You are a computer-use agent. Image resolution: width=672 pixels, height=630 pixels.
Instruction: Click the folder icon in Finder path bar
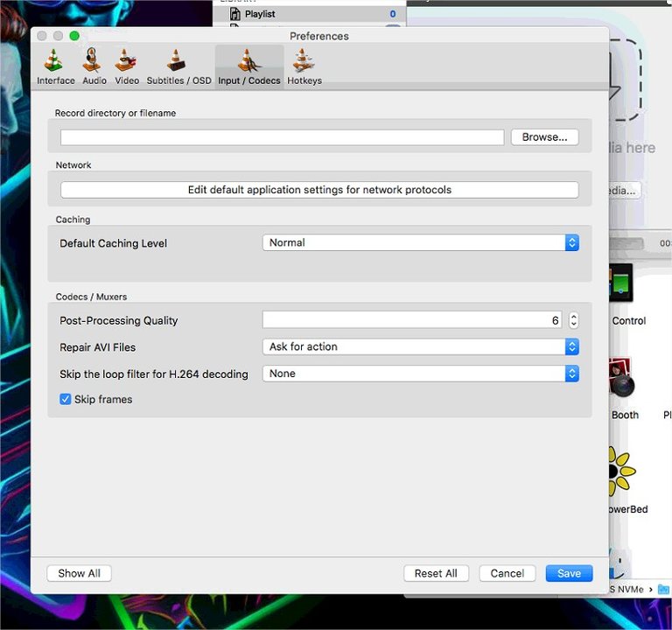[663, 589]
